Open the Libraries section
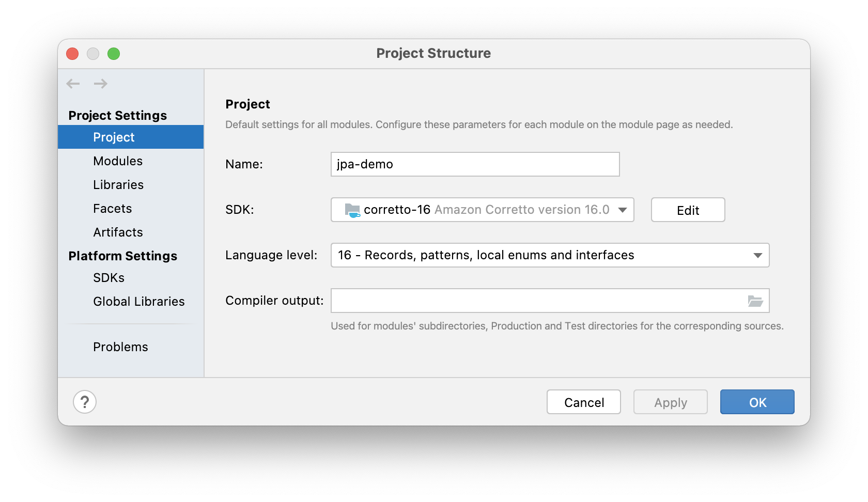This screenshot has height=502, width=868. [118, 184]
